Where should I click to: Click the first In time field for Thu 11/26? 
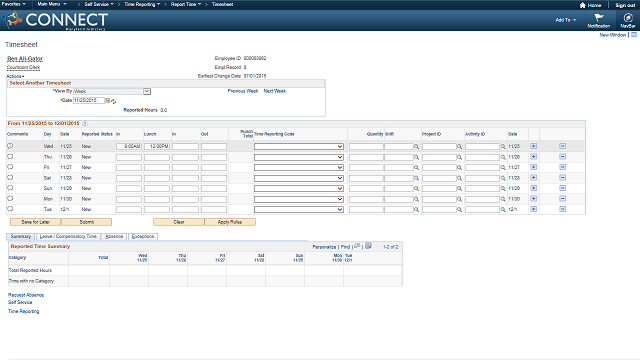(129, 157)
